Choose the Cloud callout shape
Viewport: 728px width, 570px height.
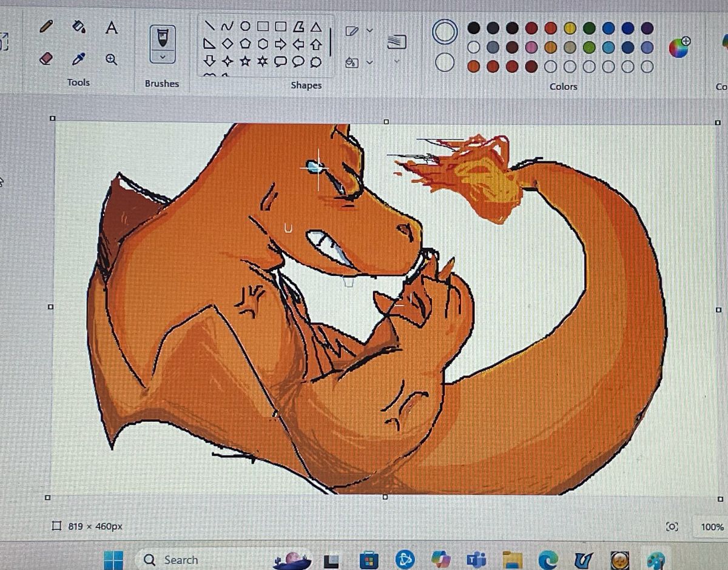point(315,62)
